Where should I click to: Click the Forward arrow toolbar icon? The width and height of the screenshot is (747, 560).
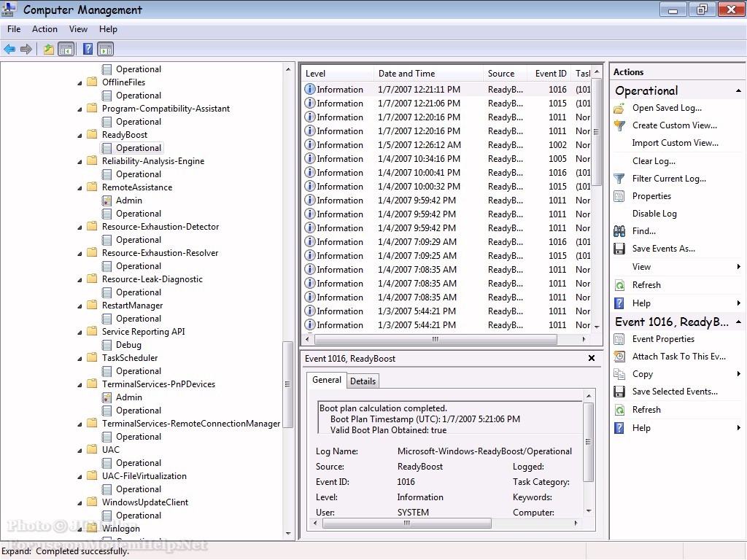[26, 49]
